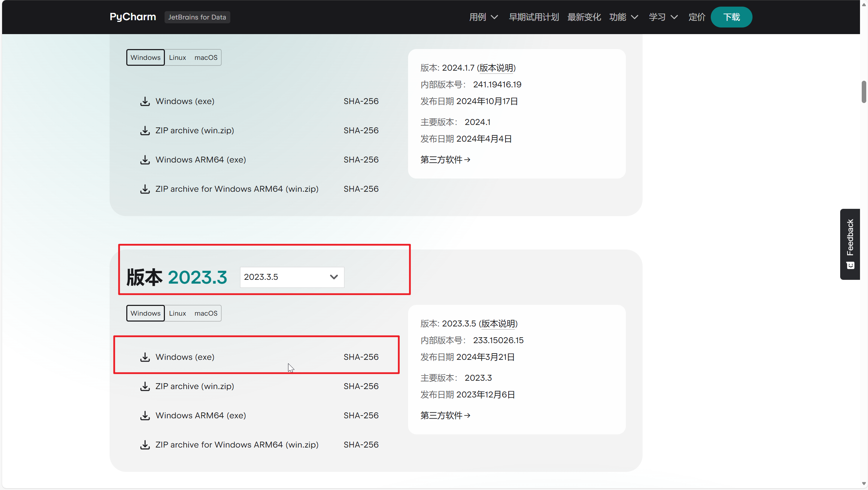Click download icon for 2023.3.5 ARM64 ZIP archive

145,445
